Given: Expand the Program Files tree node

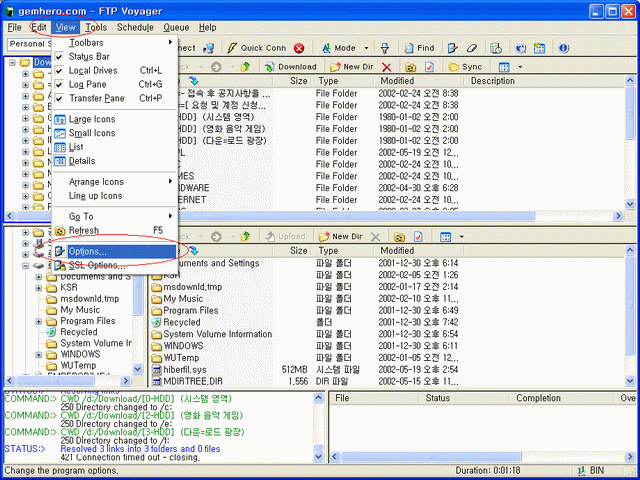Looking at the screenshot, I should (39, 321).
